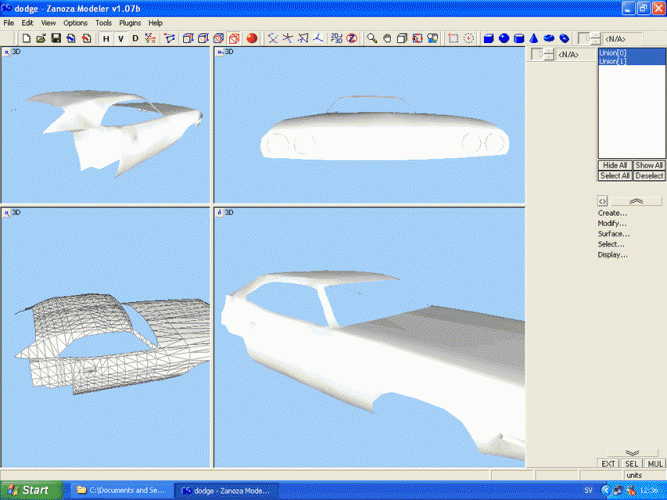
Task: Click the Save disk icon
Action: point(56,39)
